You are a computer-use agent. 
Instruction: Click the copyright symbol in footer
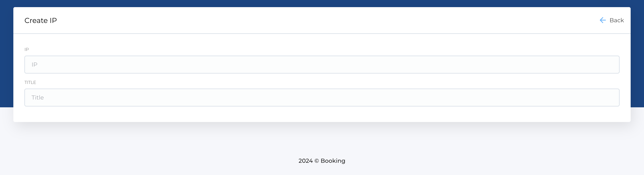[316, 161]
